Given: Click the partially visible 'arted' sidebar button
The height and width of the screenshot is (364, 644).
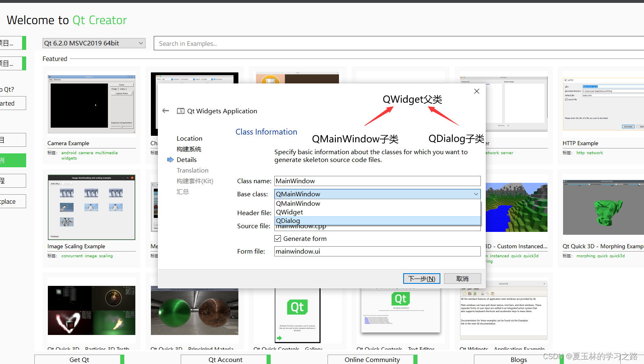Looking at the screenshot, I should [13, 103].
